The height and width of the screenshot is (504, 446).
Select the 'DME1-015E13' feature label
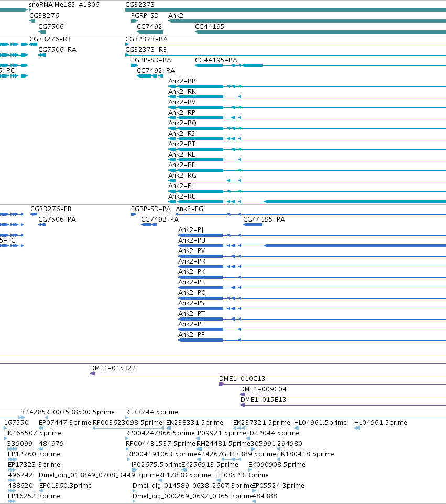[263, 400]
